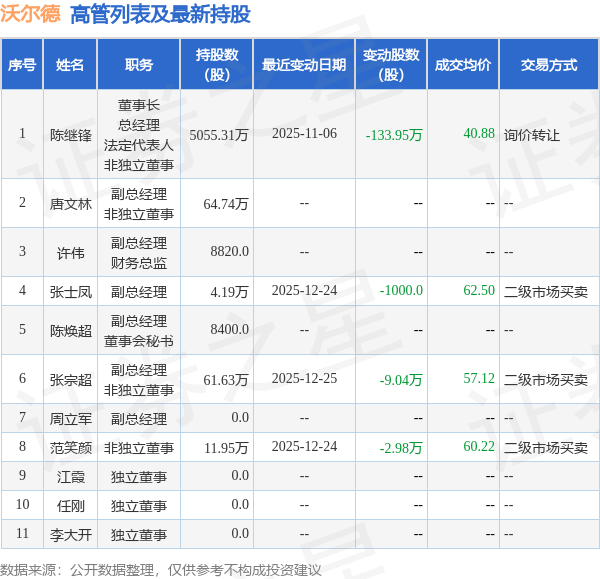Click the name 张士凤
The image size is (600, 579).
point(71,292)
